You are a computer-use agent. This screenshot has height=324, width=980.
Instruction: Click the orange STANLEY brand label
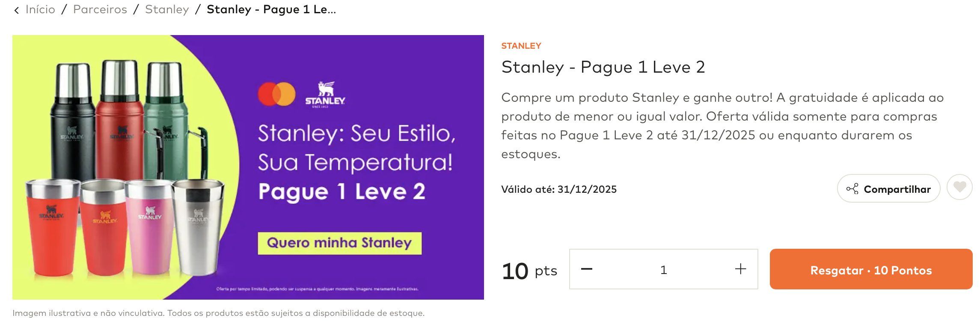pyautogui.click(x=521, y=46)
